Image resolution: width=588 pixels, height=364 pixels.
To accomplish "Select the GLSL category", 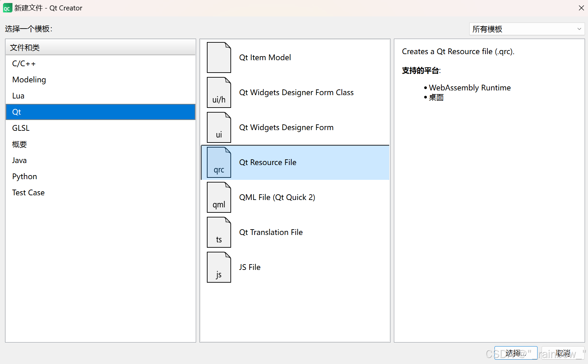I will click(101, 128).
